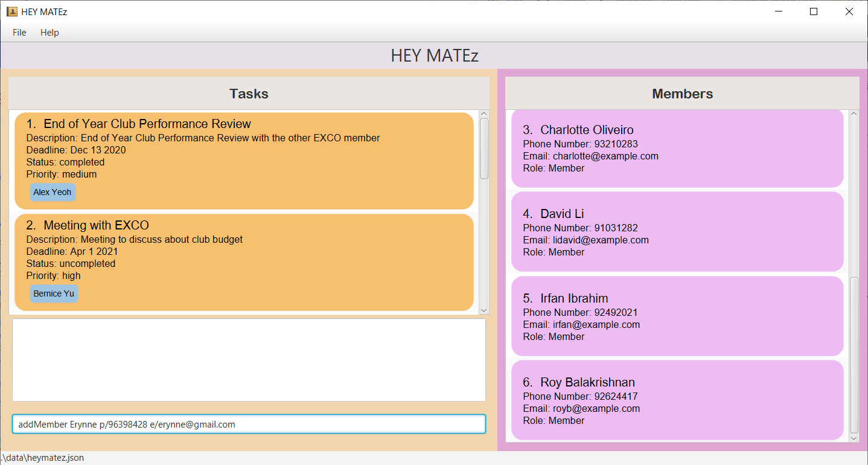Click the Tasks list scrollbar thumb
The height and width of the screenshot is (465, 868).
point(484,149)
